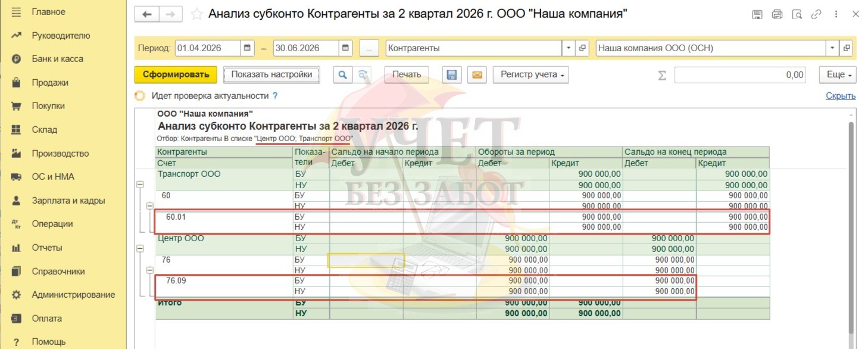Click the start date field 01.04.2026
This screenshot has height=349, width=868.
click(x=208, y=48)
